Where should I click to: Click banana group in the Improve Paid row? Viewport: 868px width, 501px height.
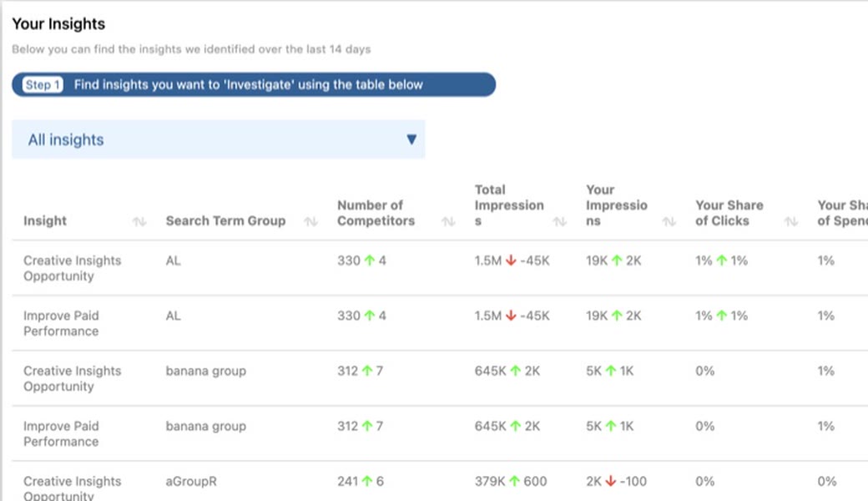[x=206, y=426]
